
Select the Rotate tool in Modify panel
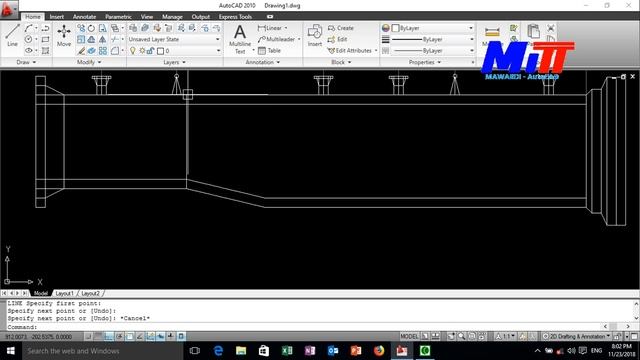tap(91, 28)
